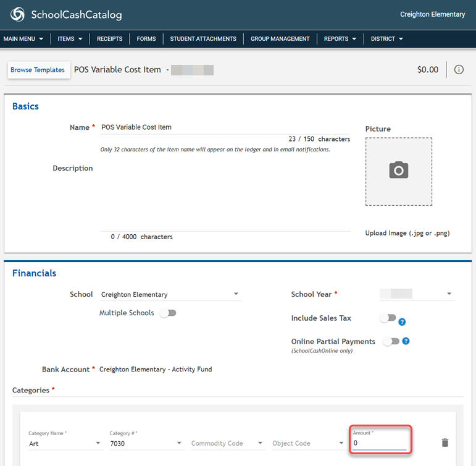
Task: Click the SchoolCashCatalog swirl logo
Action: tap(18, 15)
